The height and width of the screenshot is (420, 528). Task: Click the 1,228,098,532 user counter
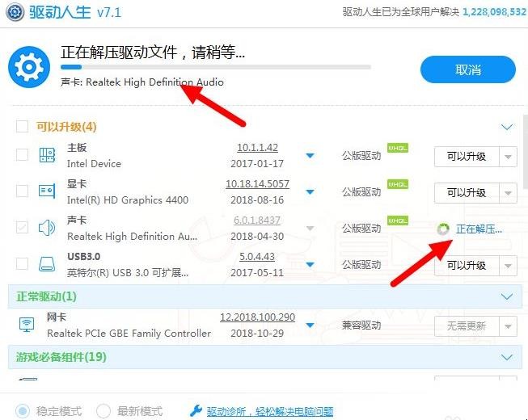coord(494,12)
